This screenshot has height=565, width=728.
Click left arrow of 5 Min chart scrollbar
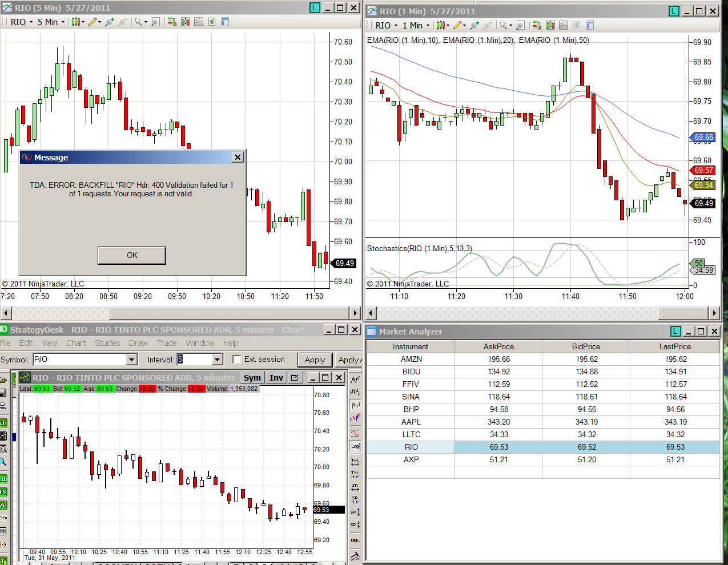pyautogui.click(x=6, y=313)
